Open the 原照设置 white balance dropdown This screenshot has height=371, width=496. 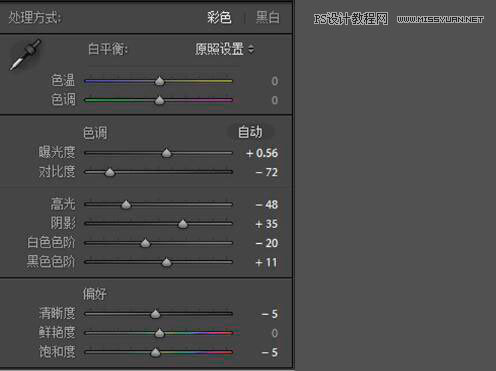[224, 49]
